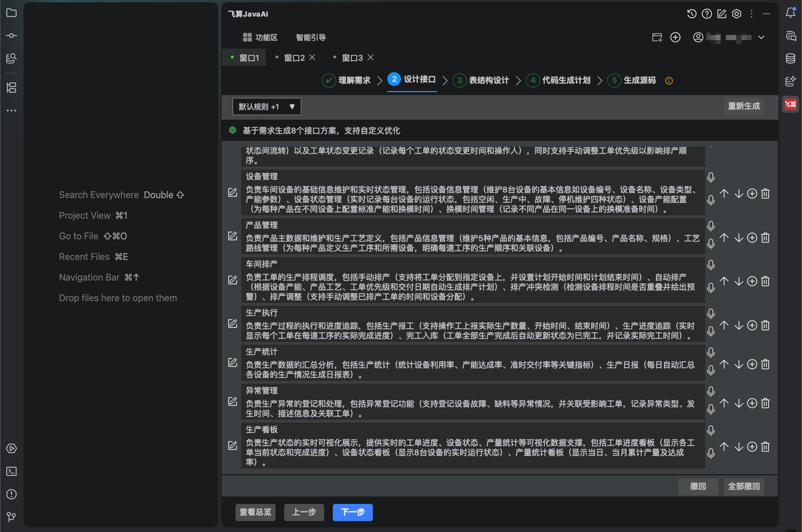The width and height of the screenshot is (802, 532).
Task: Click the 上一步 button
Action: pyautogui.click(x=304, y=512)
